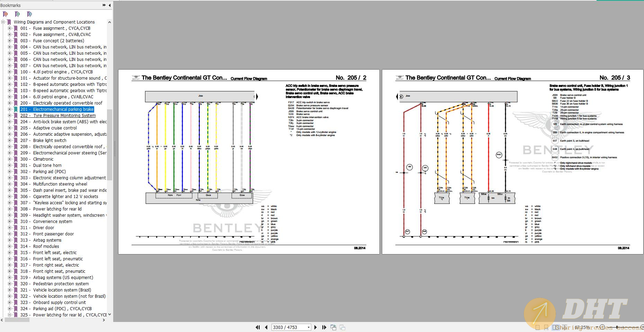Open bookmark 300 - Climatronic

(37, 159)
